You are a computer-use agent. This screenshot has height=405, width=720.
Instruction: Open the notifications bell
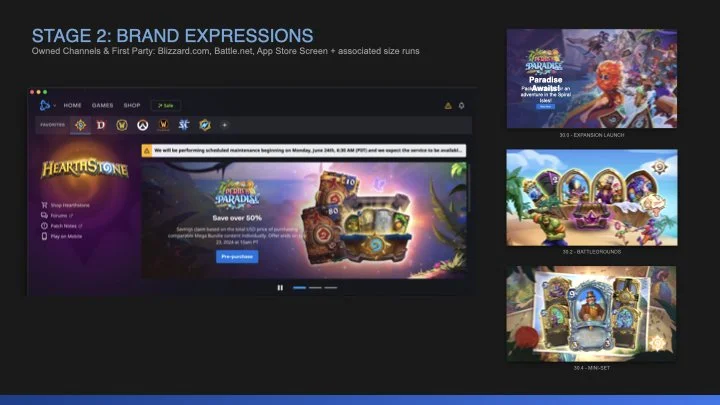[x=461, y=106]
